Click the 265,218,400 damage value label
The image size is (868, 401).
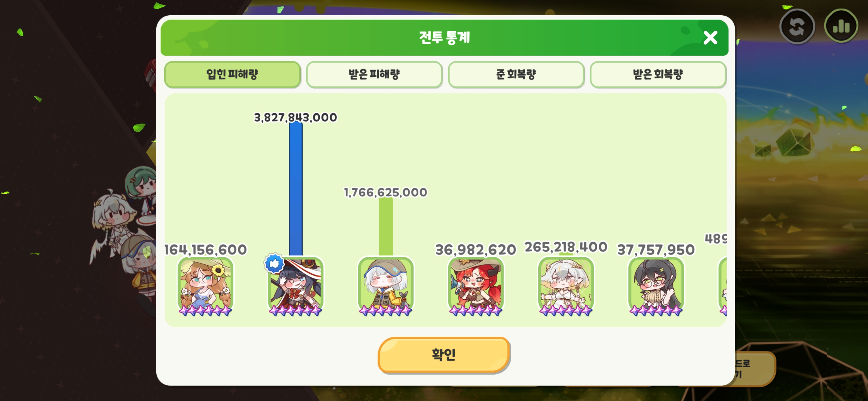point(566,247)
